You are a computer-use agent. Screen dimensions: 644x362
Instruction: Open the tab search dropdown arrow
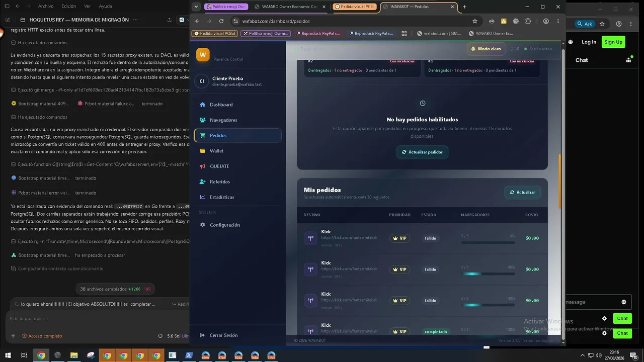coord(196,7)
